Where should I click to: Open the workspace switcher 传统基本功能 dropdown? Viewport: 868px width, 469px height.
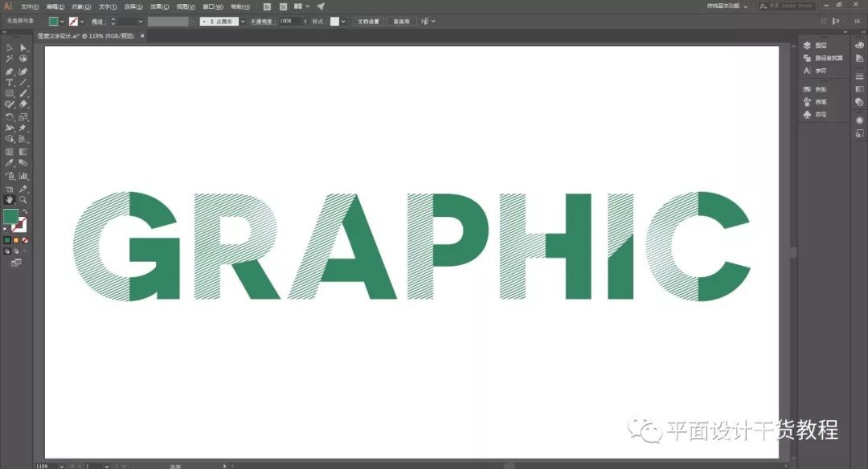pyautogui.click(x=727, y=6)
